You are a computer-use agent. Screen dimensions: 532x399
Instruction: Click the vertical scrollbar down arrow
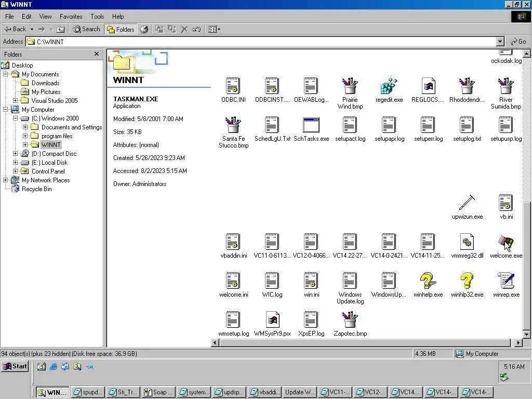click(x=527, y=334)
